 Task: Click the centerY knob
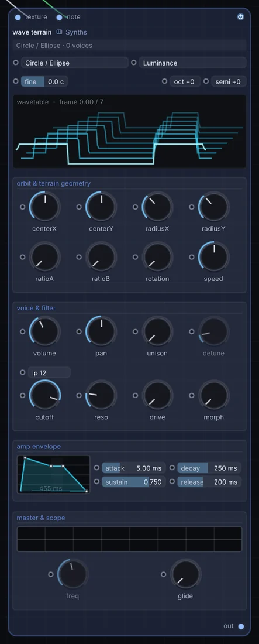point(101,207)
